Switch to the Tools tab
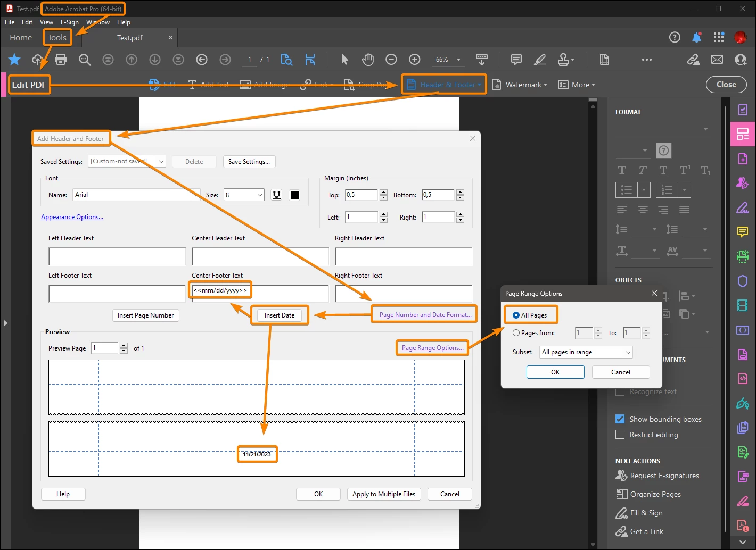 [57, 38]
